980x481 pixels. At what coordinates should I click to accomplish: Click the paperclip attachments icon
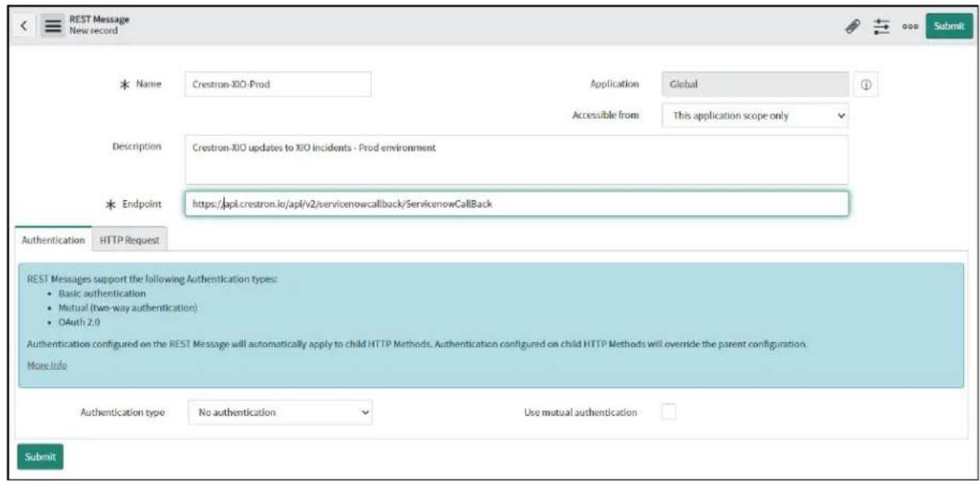(x=852, y=26)
